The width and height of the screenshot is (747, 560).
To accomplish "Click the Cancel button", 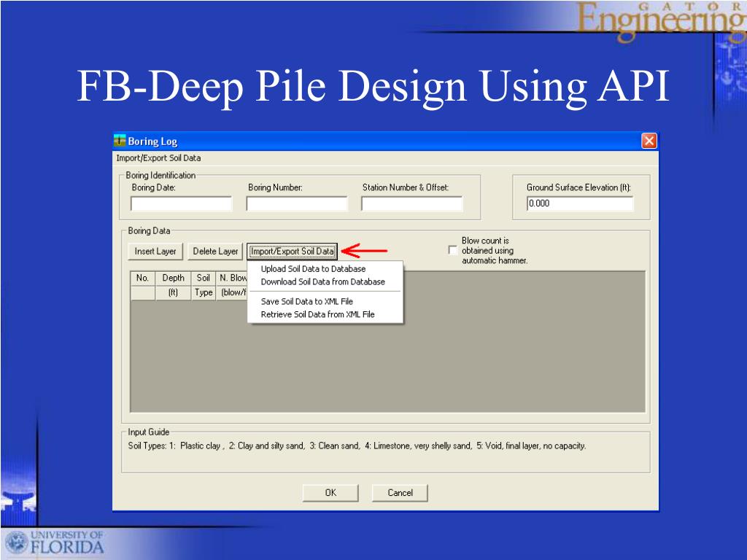I will click(400, 493).
